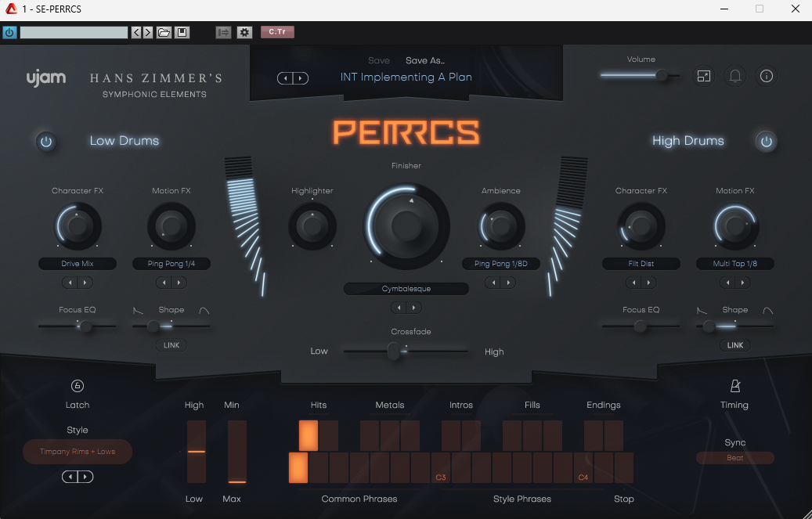This screenshot has height=519, width=812.
Task: Click the greyed Save button
Action: point(378,60)
